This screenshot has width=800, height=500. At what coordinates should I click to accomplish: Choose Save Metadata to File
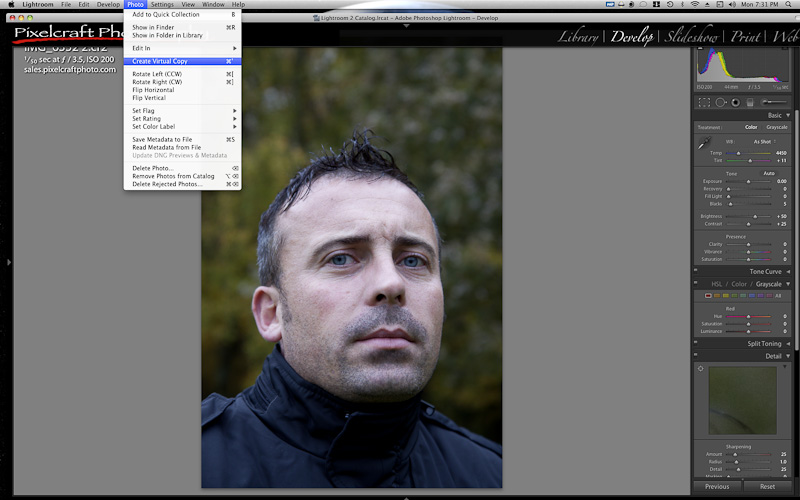(x=183, y=139)
